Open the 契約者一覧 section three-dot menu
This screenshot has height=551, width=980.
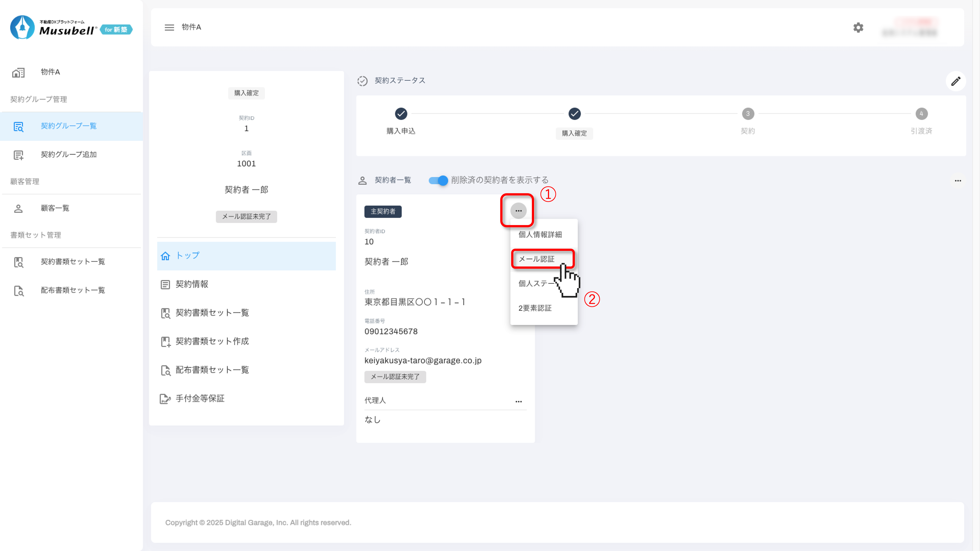[958, 181]
